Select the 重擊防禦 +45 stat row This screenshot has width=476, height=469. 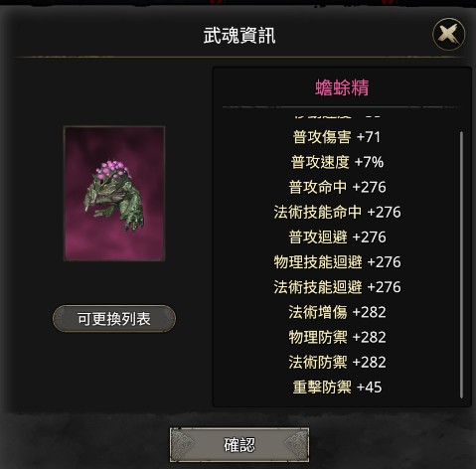point(337,387)
